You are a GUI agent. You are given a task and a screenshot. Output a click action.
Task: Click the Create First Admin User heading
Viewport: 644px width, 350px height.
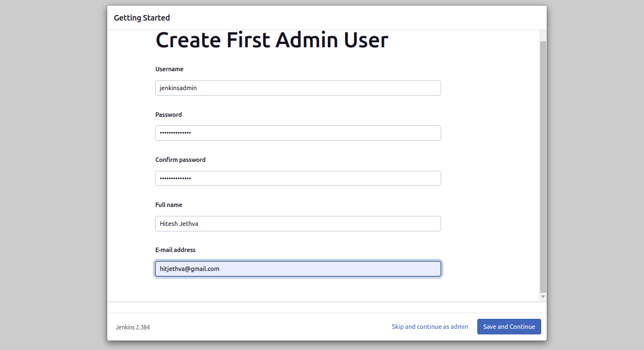click(x=272, y=40)
